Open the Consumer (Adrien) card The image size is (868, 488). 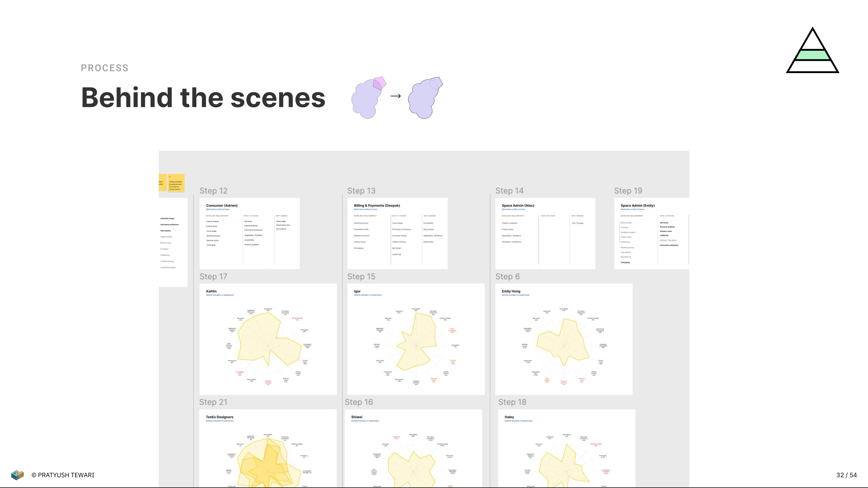(x=249, y=233)
